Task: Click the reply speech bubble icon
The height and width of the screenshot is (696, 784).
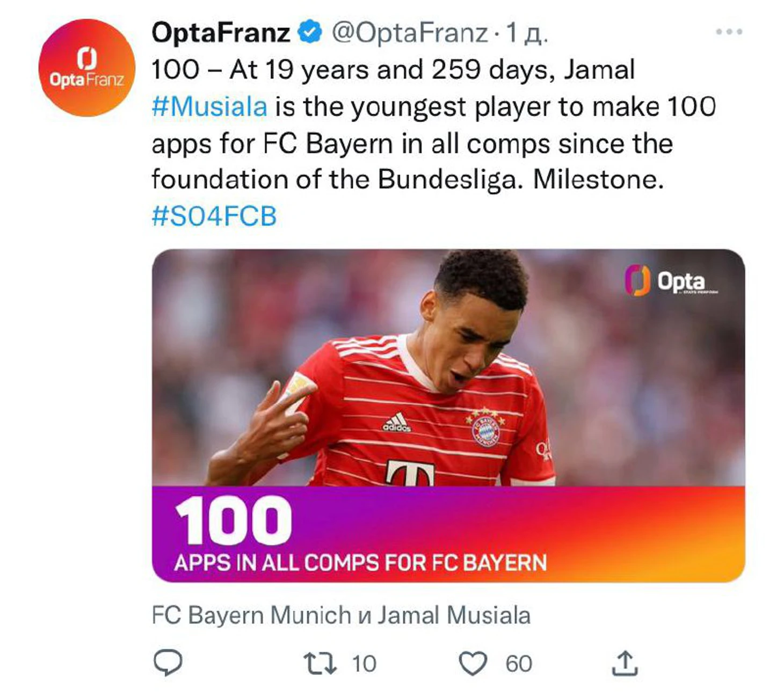Action: point(168,663)
